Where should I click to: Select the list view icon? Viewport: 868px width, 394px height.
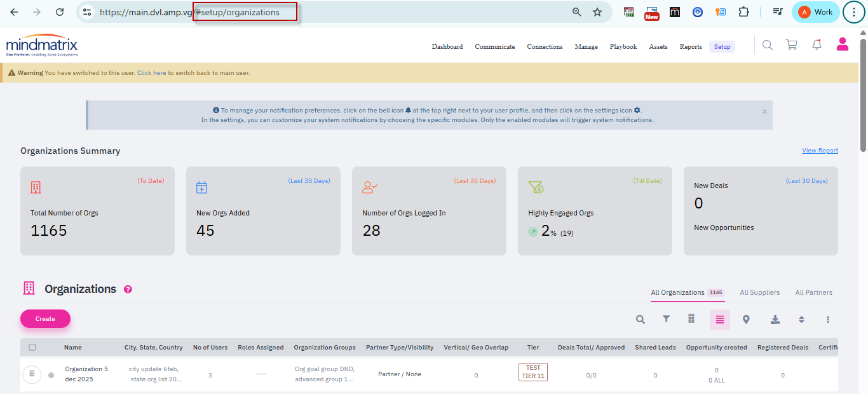click(x=719, y=320)
